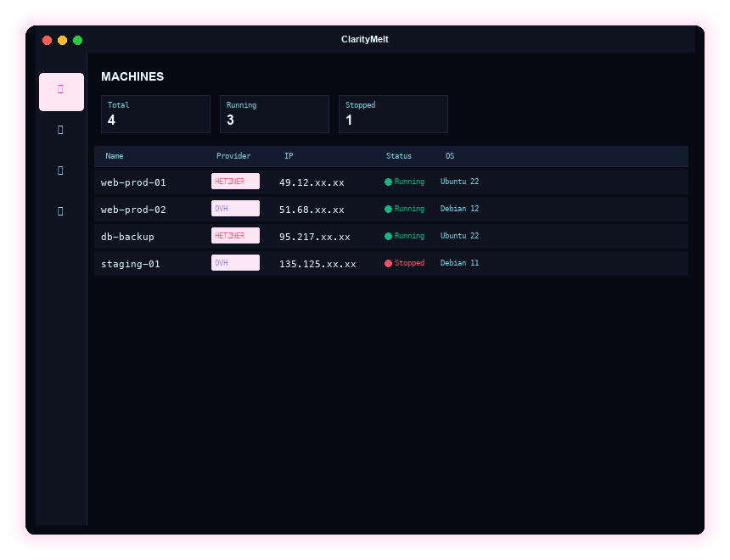This screenshot has height=560, width=730.
Task: Click IP address 51.68.xx.xx
Action: click(312, 210)
